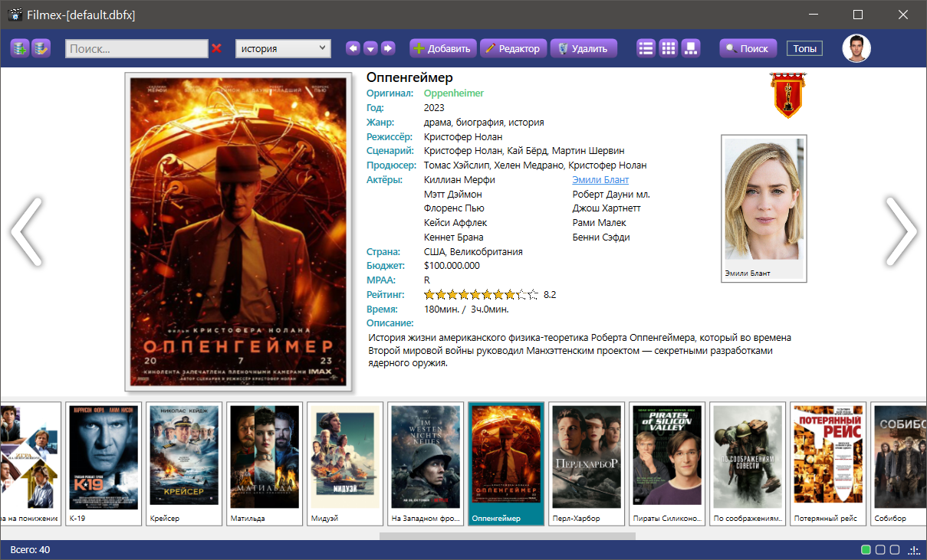Click the 'Всего: 40' status bar text
The image size is (927, 560).
pos(30,550)
